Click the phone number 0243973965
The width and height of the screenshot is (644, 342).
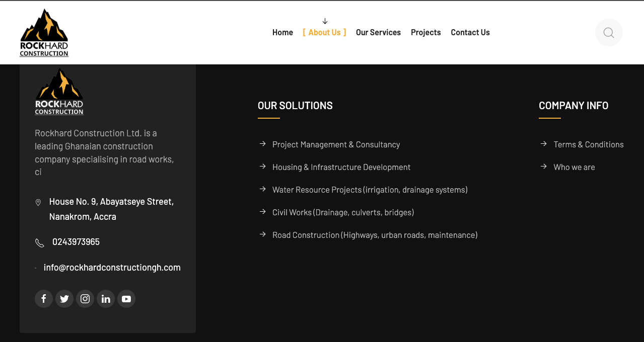76,242
